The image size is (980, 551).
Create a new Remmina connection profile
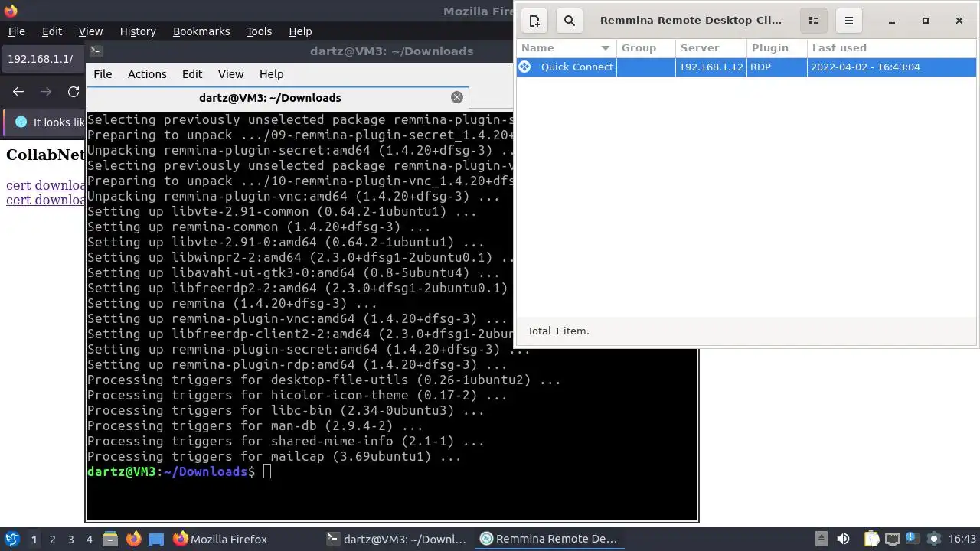click(534, 21)
